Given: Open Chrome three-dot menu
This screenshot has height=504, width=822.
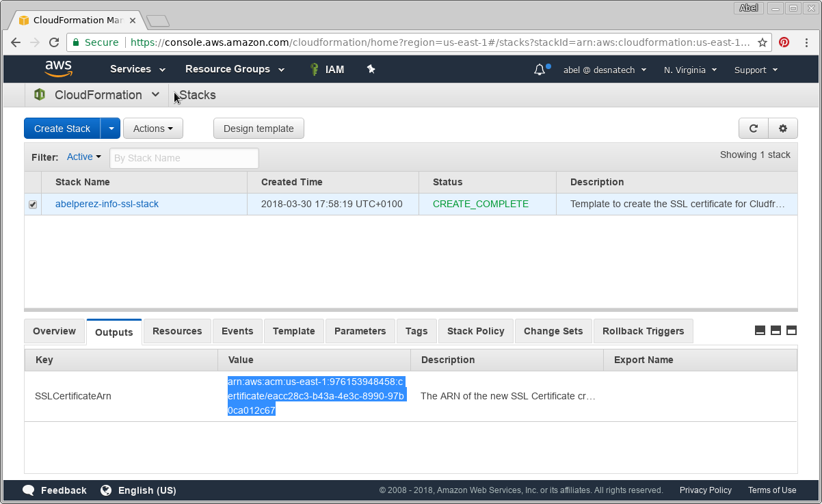Looking at the screenshot, I should (x=807, y=42).
